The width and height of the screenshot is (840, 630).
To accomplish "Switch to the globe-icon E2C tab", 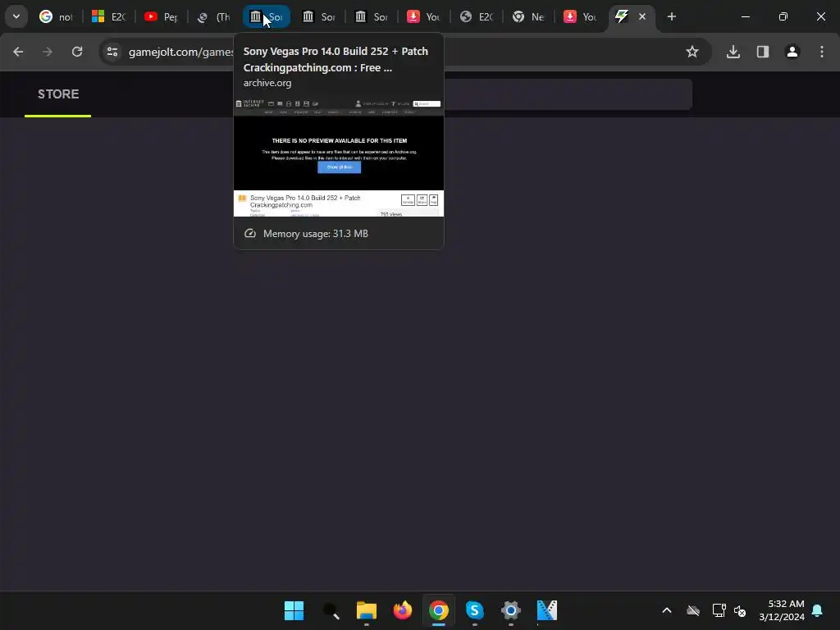I will click(476, 16).
